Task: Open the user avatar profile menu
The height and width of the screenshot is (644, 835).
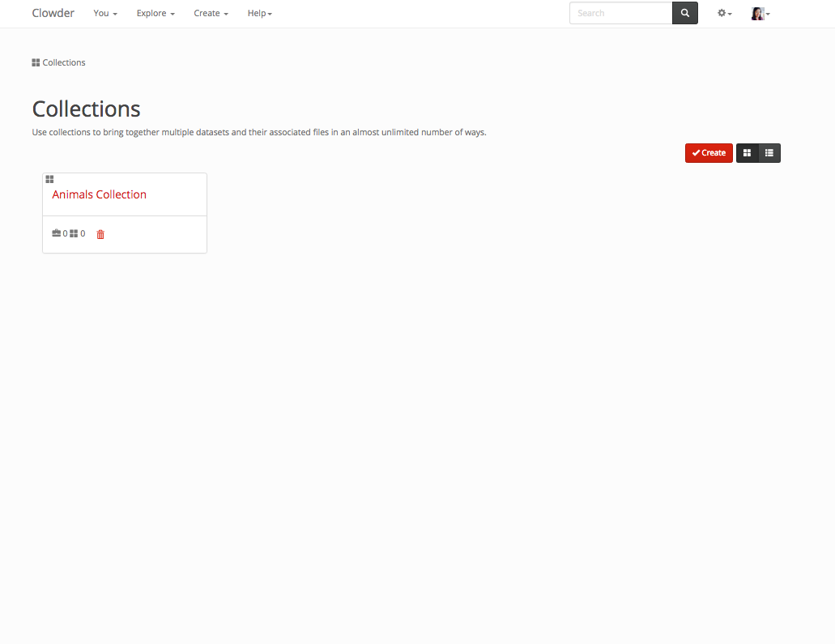Action: point(760,14)
